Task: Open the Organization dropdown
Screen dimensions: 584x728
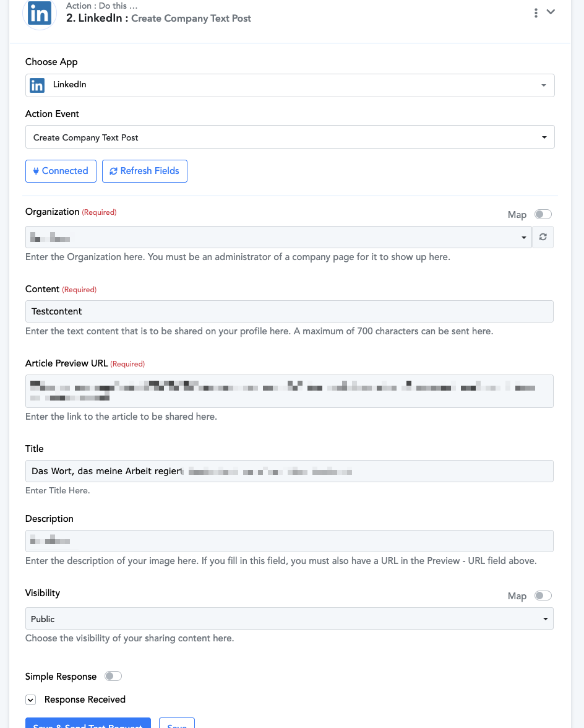Action: point(278,237)
